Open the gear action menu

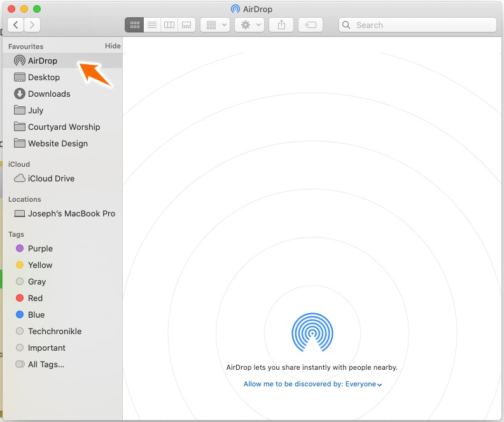249,25
